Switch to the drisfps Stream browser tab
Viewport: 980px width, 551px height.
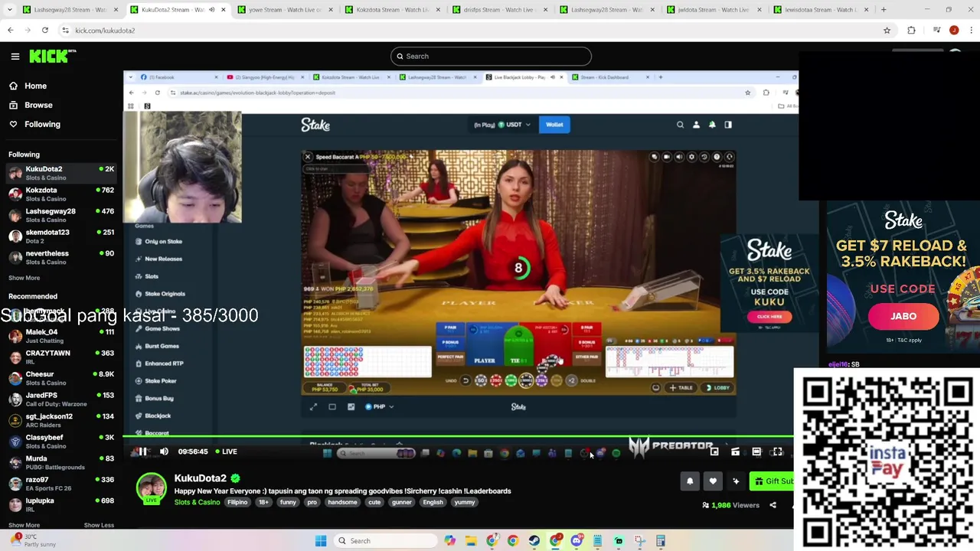coord(498,9)
